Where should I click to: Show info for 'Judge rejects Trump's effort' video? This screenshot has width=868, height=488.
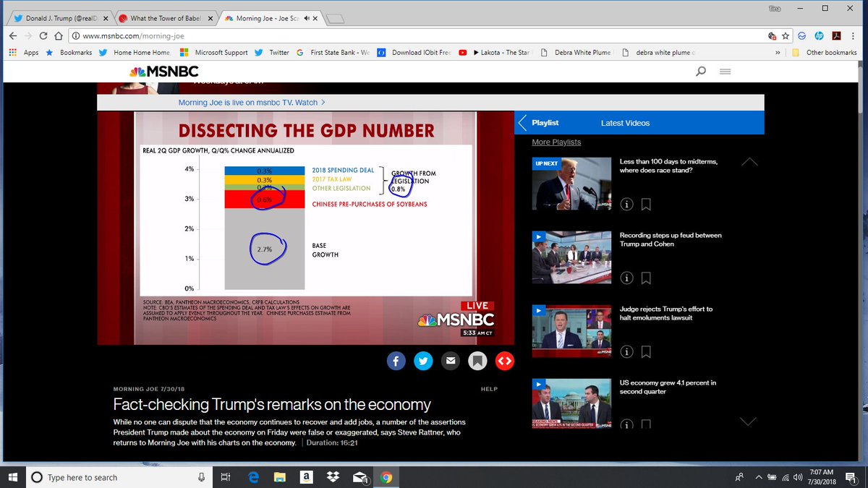point(626,351)
